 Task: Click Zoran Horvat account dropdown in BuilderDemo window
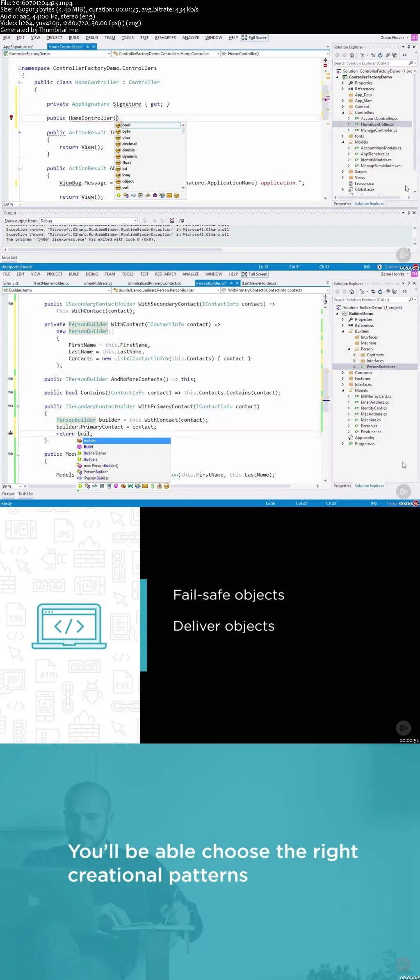[x=395, y=274]
